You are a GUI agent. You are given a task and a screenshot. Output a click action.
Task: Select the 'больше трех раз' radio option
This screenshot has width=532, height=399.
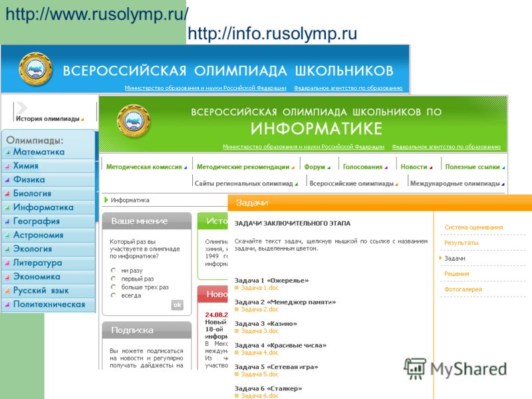tap(113, 287)
